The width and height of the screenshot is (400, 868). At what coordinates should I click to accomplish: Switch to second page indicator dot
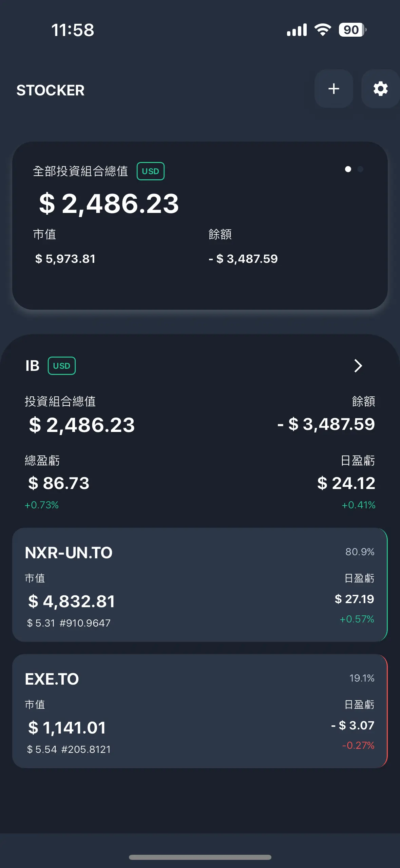(360, 169)
